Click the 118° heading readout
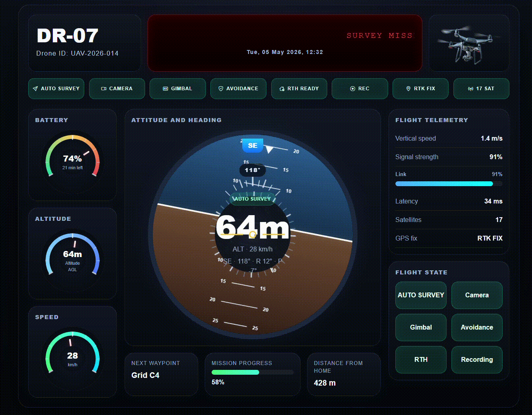 (253, 170)
